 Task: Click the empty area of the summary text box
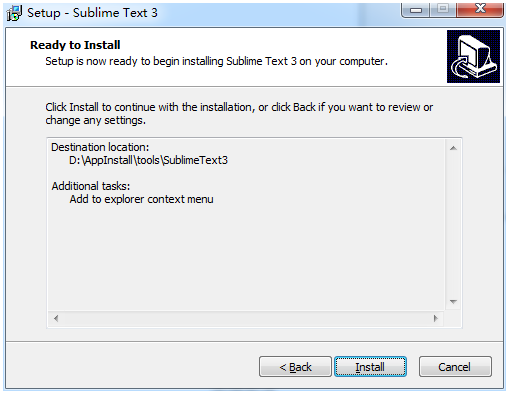click(246, 258)
